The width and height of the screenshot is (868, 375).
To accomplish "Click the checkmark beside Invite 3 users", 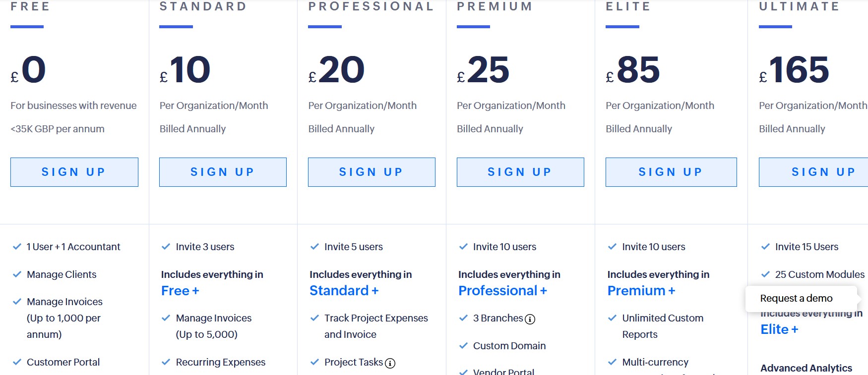I will point(165,246).
